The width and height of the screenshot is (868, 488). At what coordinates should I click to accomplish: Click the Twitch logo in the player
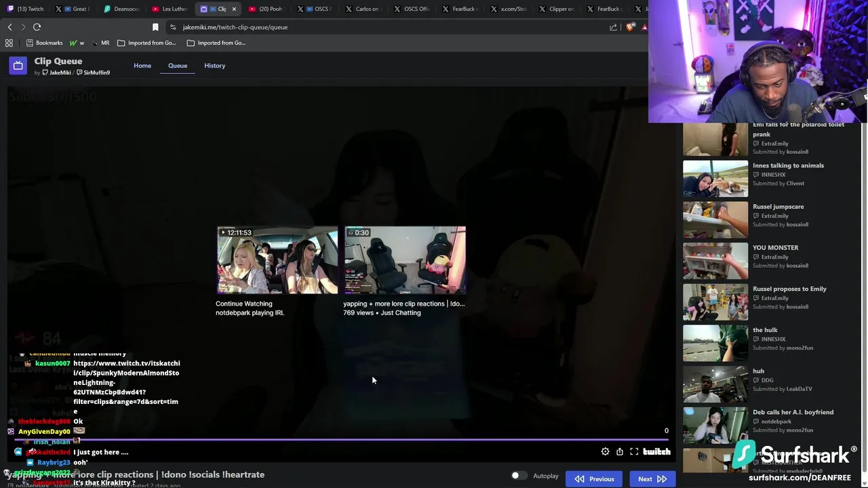656,451
